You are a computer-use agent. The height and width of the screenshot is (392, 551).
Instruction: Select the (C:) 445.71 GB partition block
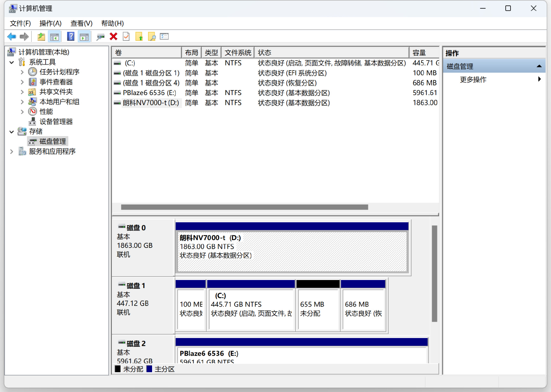pos(251,306)
